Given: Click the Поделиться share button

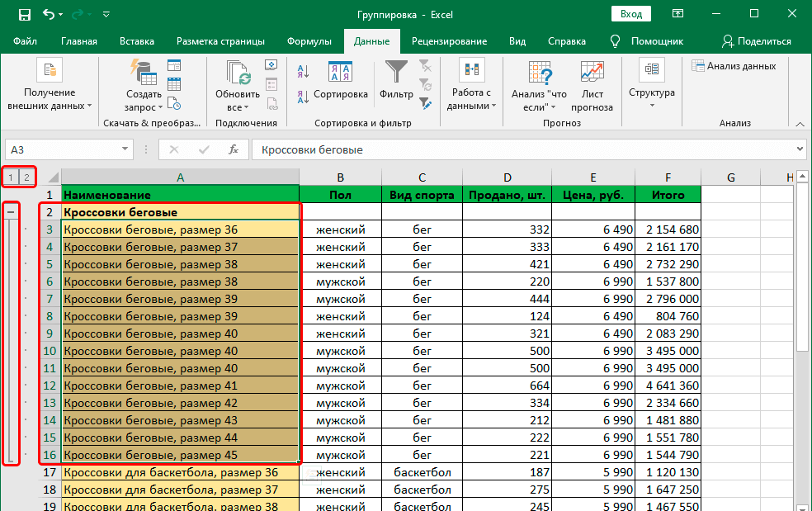Looking at the screenshot, I should [x=756, y=41].
